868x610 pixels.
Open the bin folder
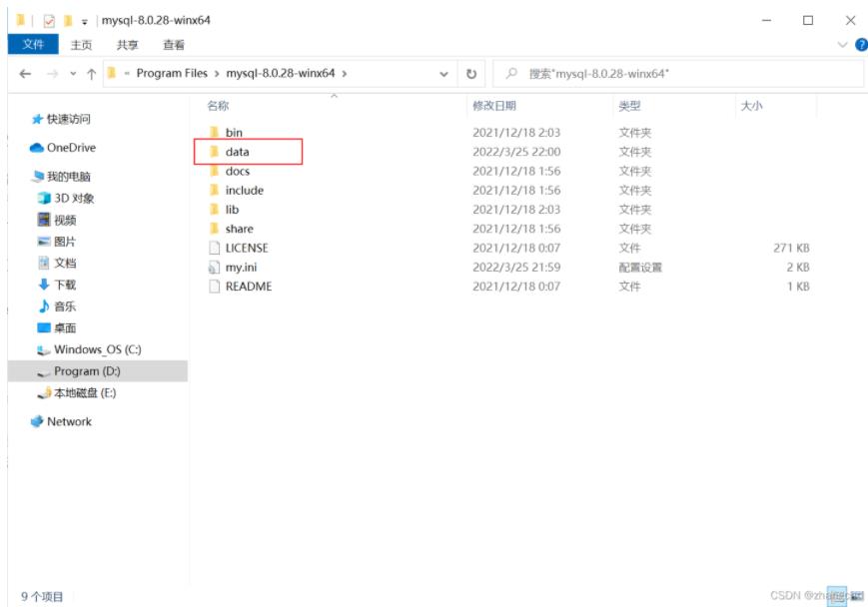point(234,133)
